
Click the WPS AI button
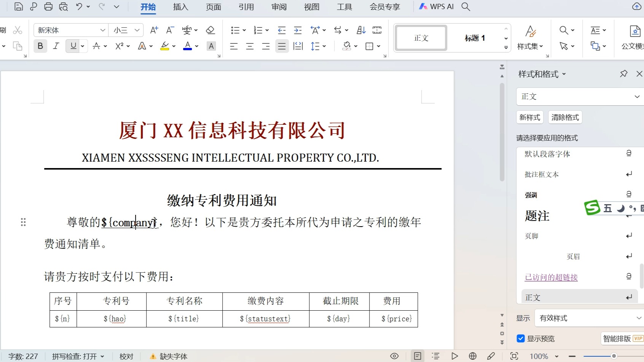[436, 6]
